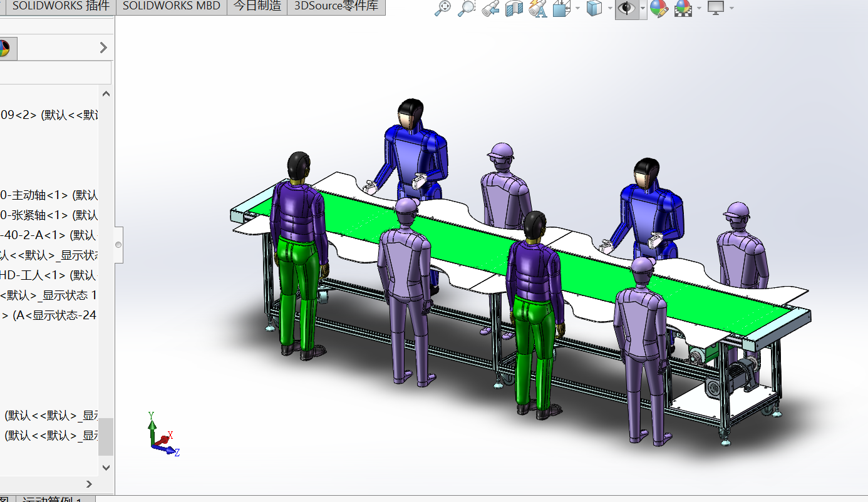The width and height of the screenshot is (868, 502).
Task: Open the Dynamic Annotation Views icon
Action: [x=537, y=8]
